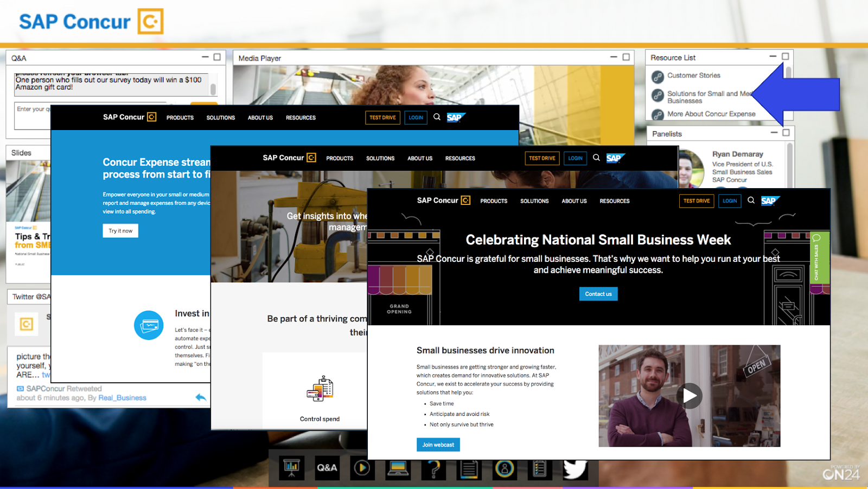Click Q&A message scrollbar
The image size is (868, 489).
(x=213, y=89)
